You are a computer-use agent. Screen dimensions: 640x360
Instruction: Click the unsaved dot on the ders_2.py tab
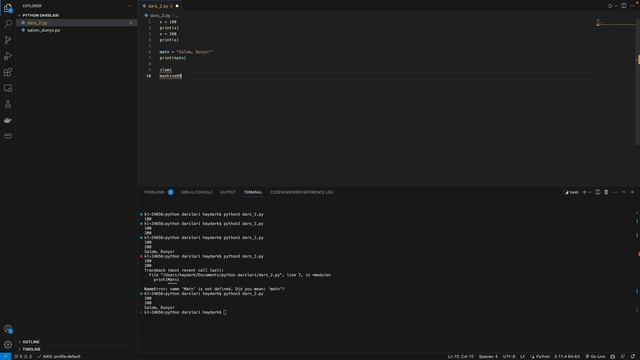177,6
